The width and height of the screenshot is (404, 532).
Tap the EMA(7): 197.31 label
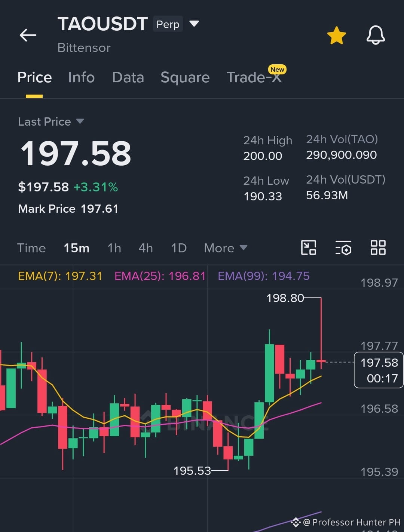60,276
